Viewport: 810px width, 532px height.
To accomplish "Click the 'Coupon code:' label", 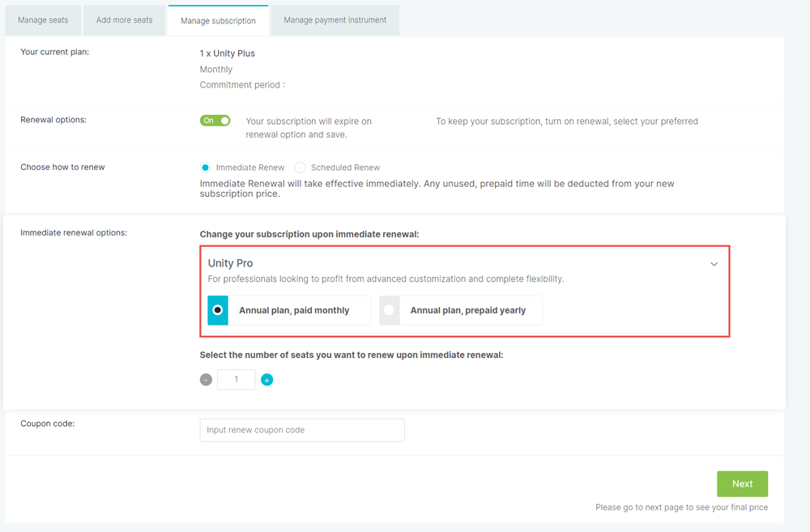I will [x=48, y=423].
